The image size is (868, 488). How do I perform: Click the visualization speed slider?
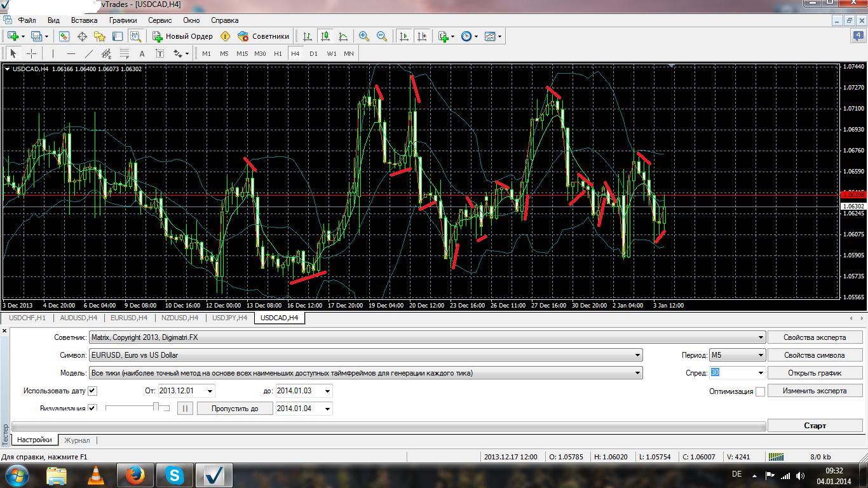137,408
